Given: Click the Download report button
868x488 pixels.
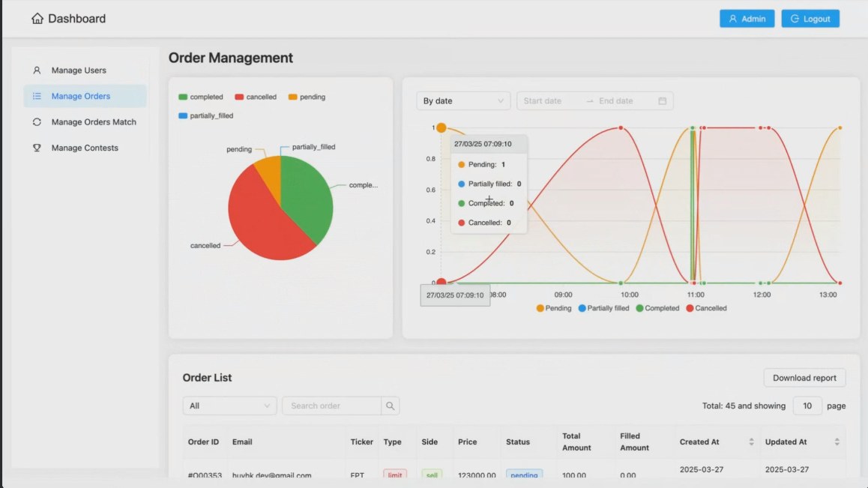Looking at the screenshot, I should pos(804,378).
